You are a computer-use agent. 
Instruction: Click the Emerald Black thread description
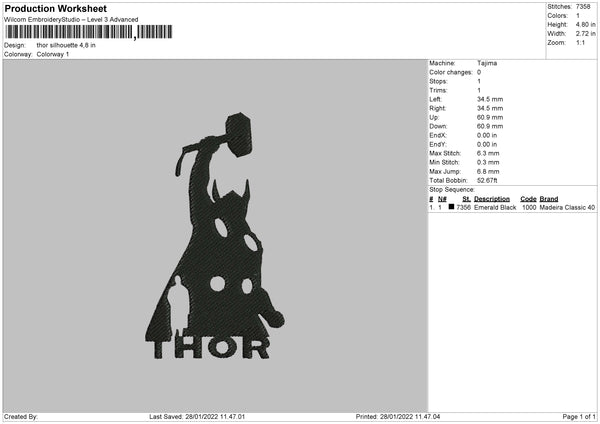(495, 207)
